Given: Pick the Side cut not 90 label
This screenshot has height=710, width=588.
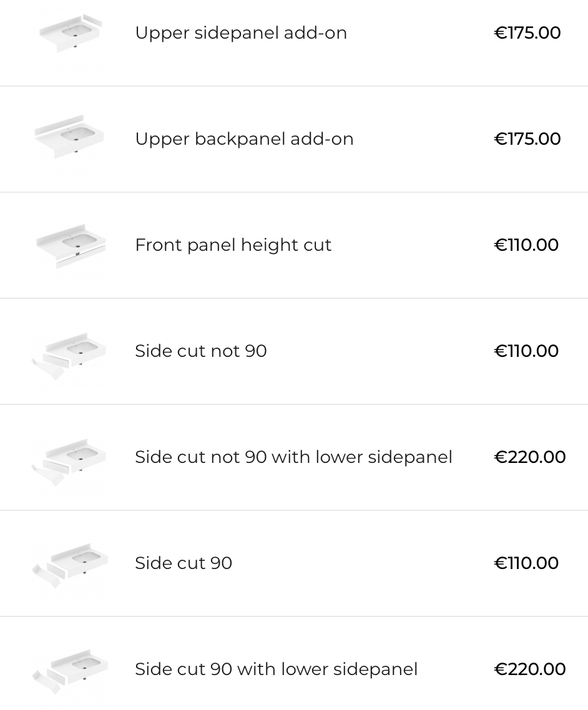Looking at the screenshot, I should 201,351.
